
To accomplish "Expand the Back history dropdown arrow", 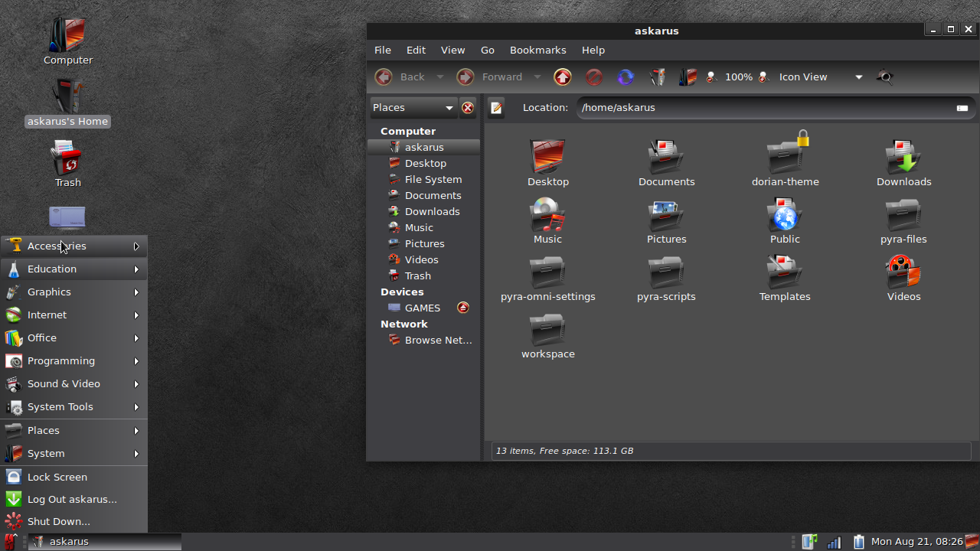I will 439,77.
